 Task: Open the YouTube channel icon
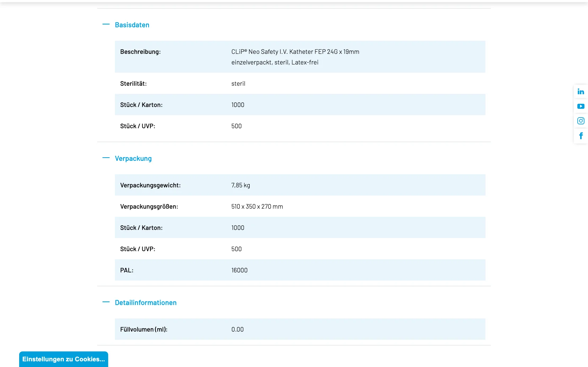(x=581, y=106)
